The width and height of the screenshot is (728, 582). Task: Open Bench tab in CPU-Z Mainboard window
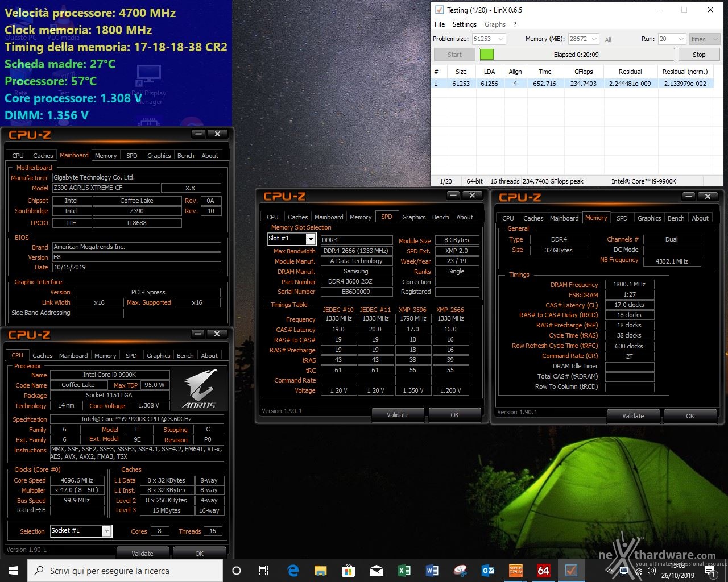point(186,156)
